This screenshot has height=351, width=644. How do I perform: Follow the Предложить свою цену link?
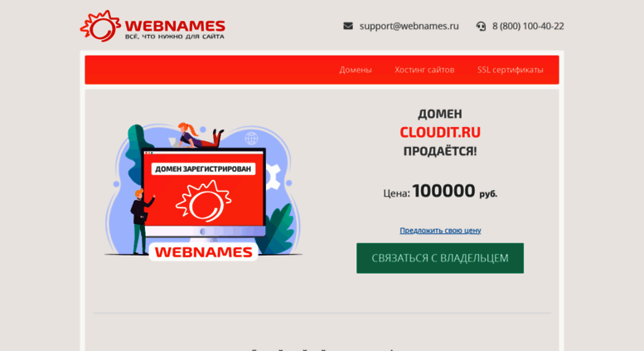pos(440,231)
